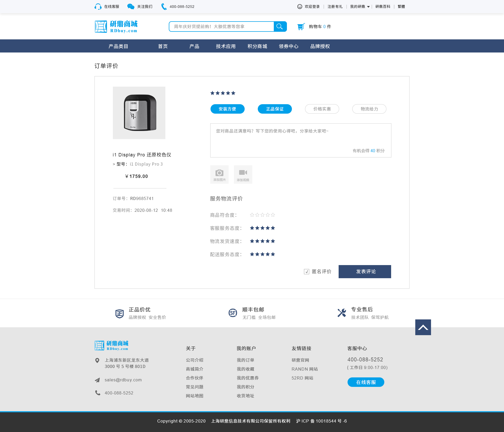Go to the 积分商城 nav tab
Image resolution: width=504 pixels, height=432 pixels.
(x=257, y=46)
